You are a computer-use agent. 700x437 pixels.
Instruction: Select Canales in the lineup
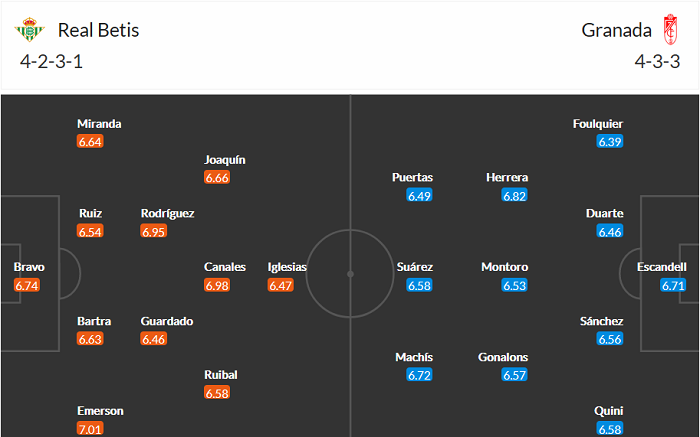225,267
